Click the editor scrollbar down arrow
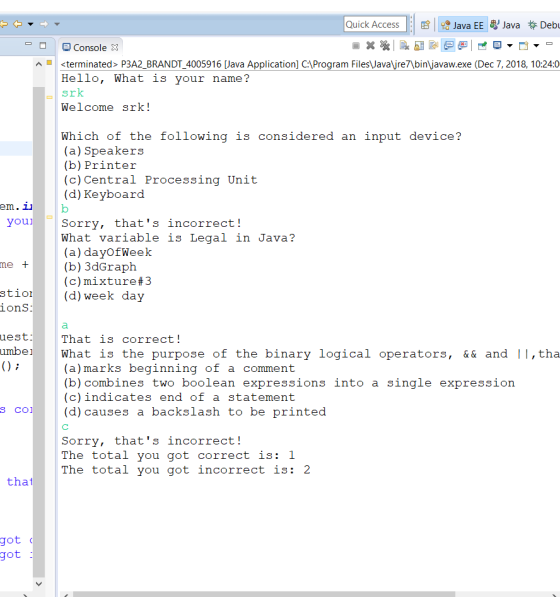Viewport: 560px width, 597px height. coord(39,583)
